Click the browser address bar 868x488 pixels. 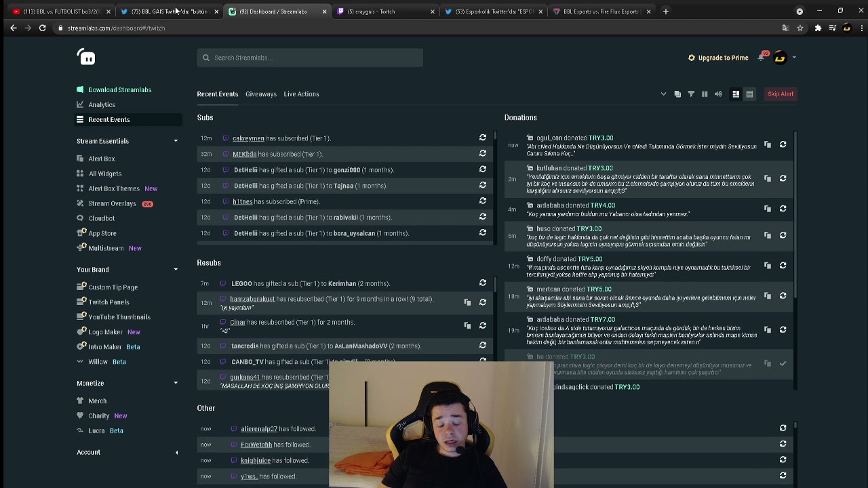420,28
